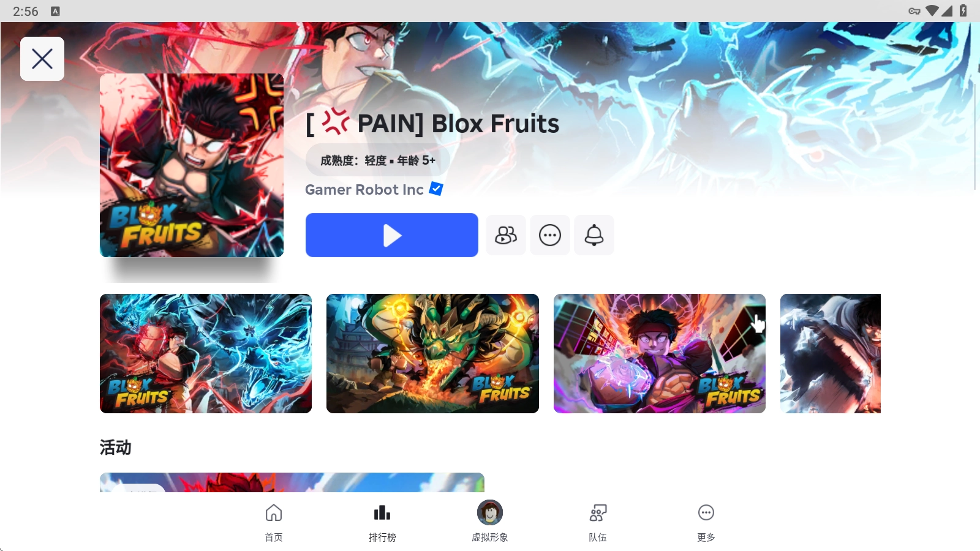
Task: Open the Gamer Robot Inc creator link
Action: coord(364,190)
